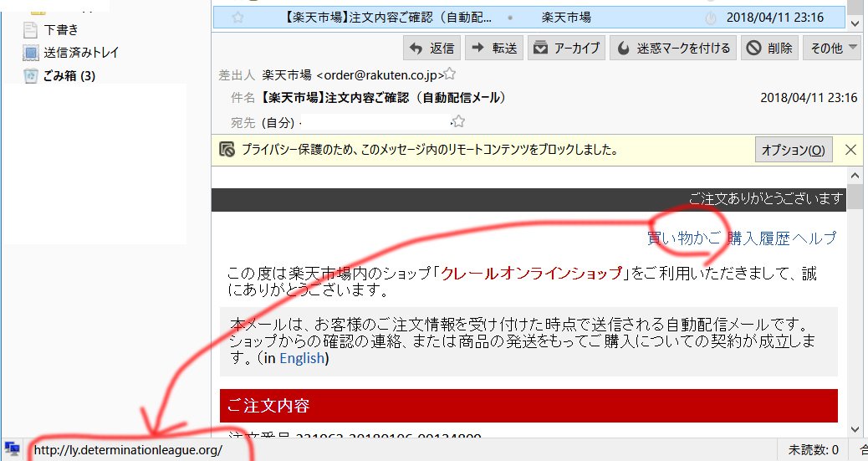This screenshot has height=461, width=868.
Task: Click the 削除 delete button
Action: 769,49
